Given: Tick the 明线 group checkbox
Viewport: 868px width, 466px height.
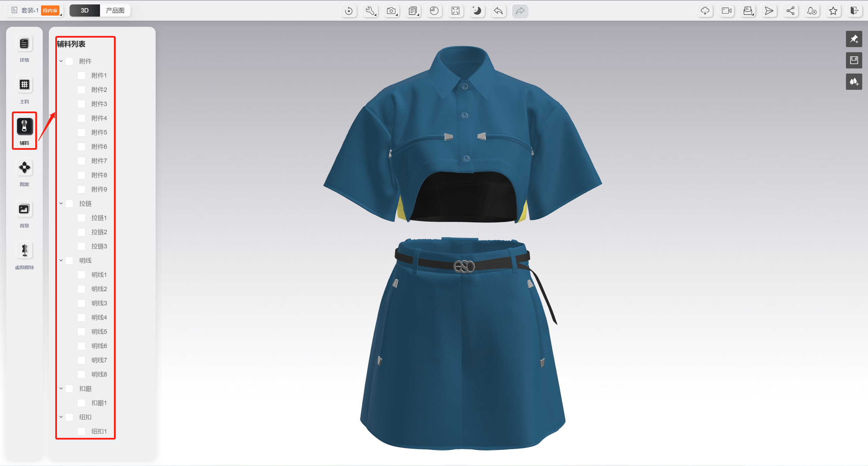Looking at the screenshot, I should pos(69,261).
